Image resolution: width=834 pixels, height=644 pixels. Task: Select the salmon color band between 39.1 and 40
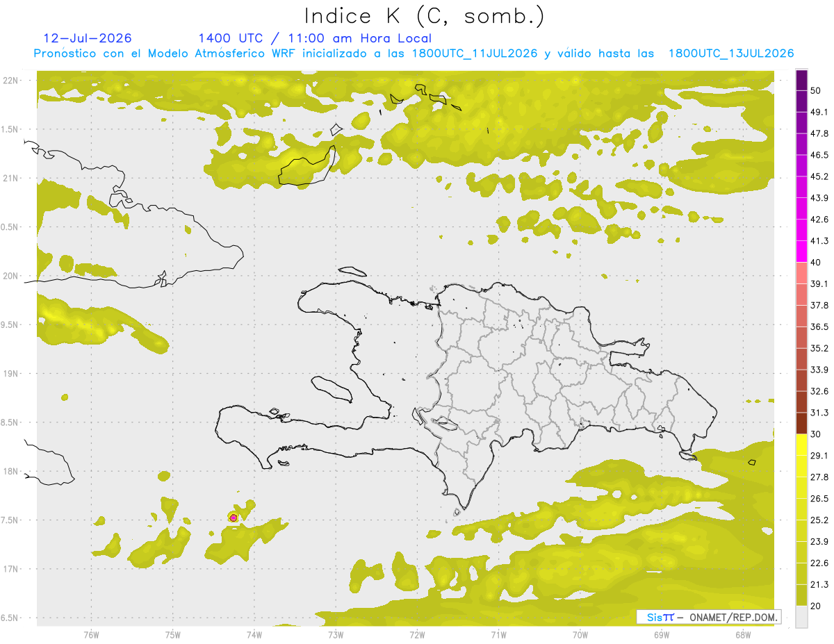click(x=801, y=273)
